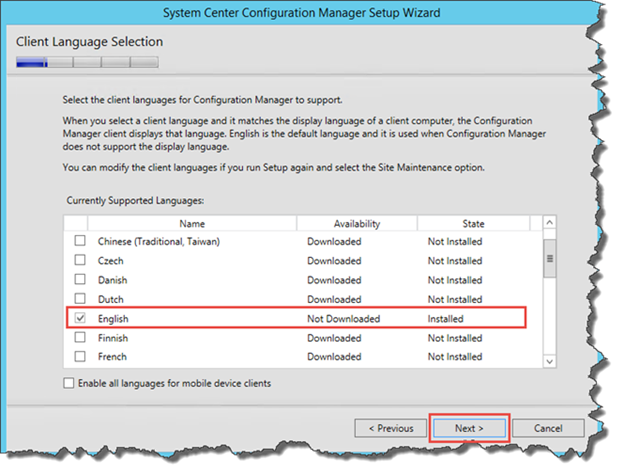Cancel the setup wizard

(x=548, y=428)
